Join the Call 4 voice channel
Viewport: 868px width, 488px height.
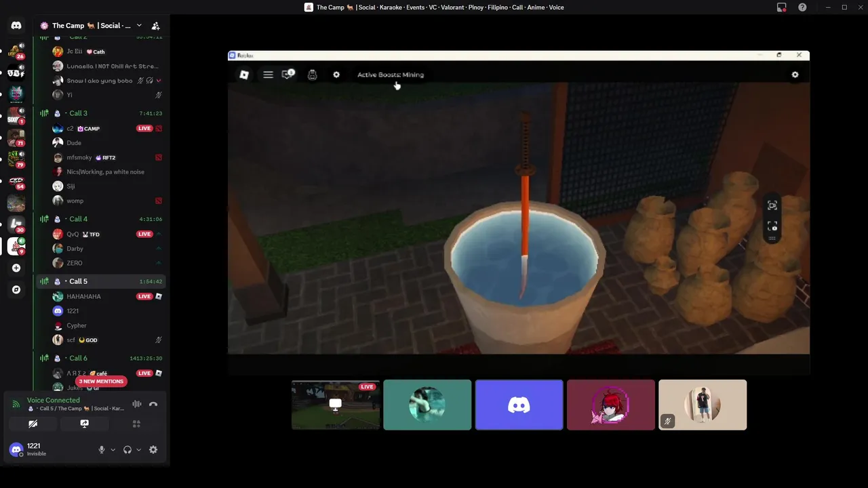(102, 219)
